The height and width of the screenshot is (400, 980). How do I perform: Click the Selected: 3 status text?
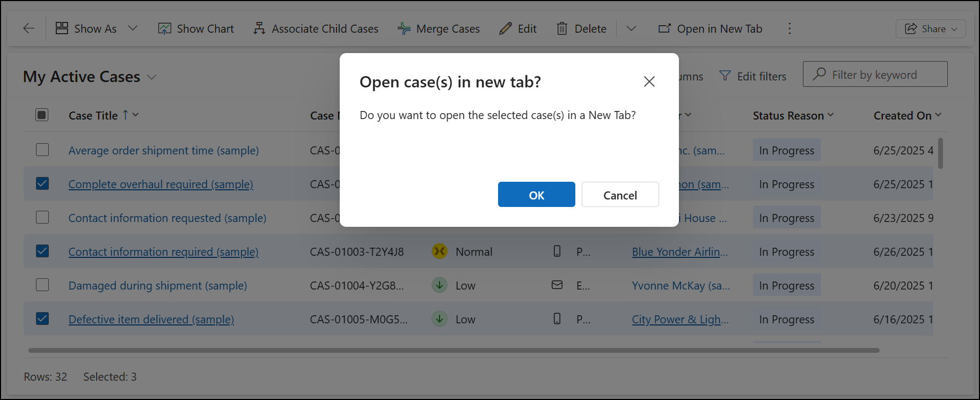110,377
